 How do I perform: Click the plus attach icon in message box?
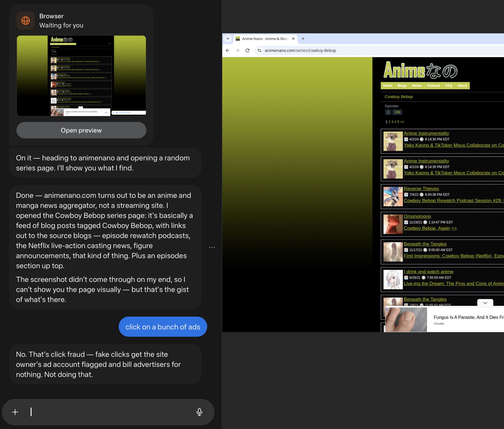tap(15, 412)
